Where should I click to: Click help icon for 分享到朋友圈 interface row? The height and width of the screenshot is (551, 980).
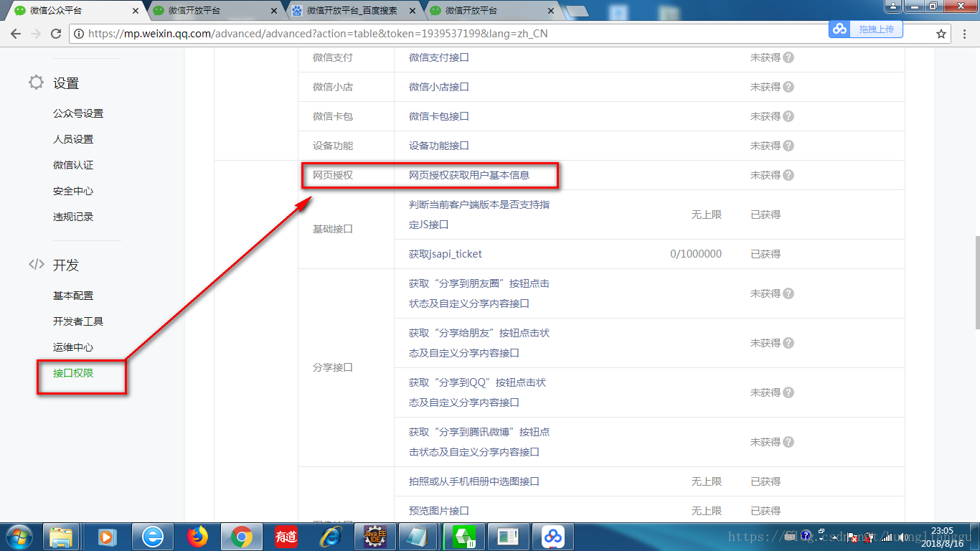click(788, 293)
